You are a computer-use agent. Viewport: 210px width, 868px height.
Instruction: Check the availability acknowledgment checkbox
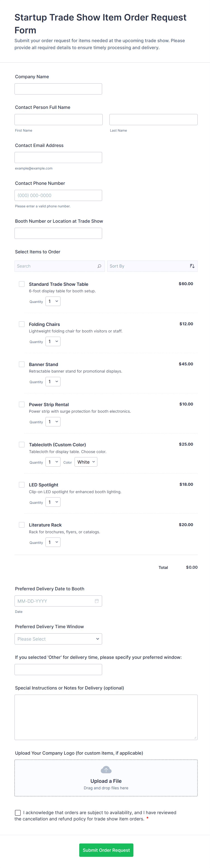click(x=18, y=813)
